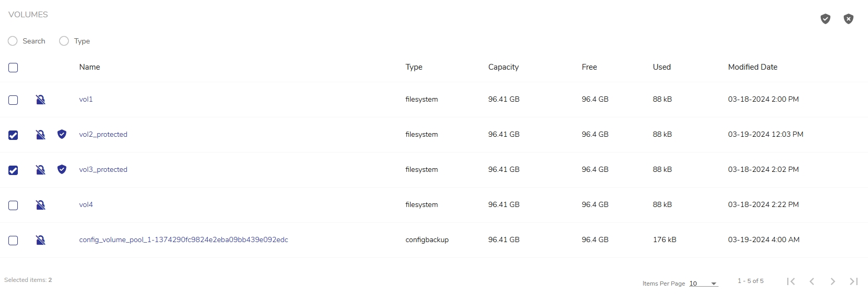
Task: Click the protect volumes shield-check icon
Action: [825, 19]
